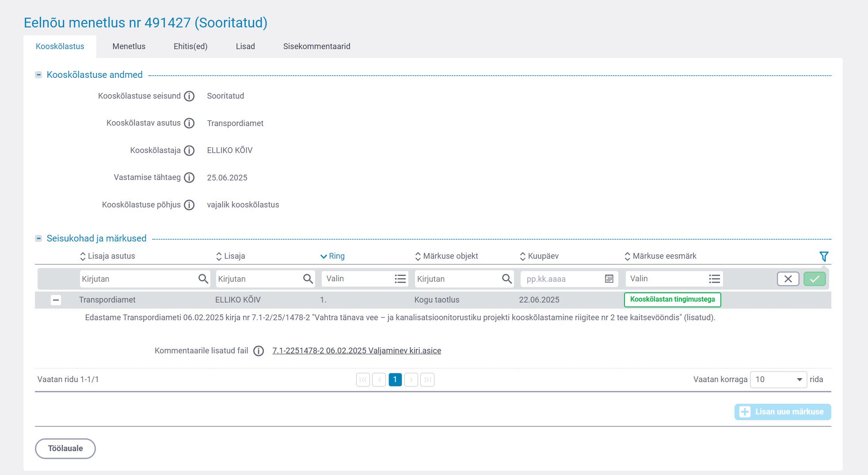Collapse the Kooskõlastuse andmed section
Image resolution: width=868 pixels, height=475 pixels.
(39, 75)
